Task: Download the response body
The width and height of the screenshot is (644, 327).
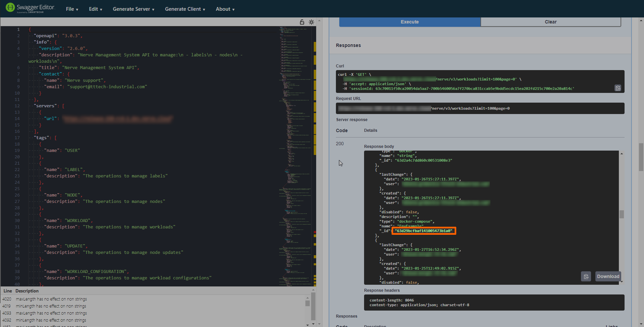Action: pyautogui.click(x=607, y=276)
